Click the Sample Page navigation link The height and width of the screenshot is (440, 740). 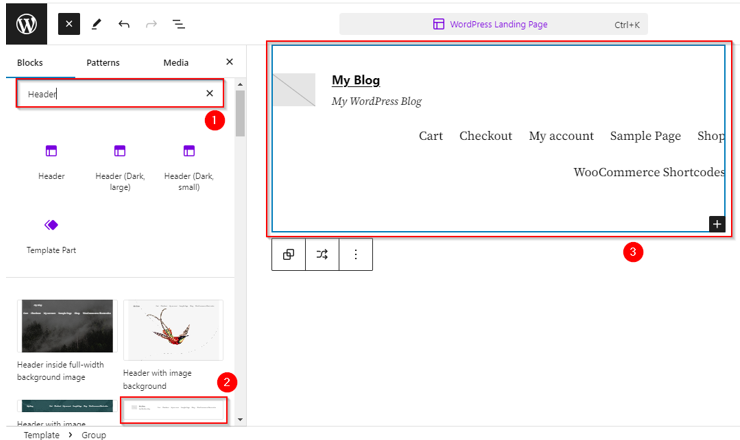(645, 136)
